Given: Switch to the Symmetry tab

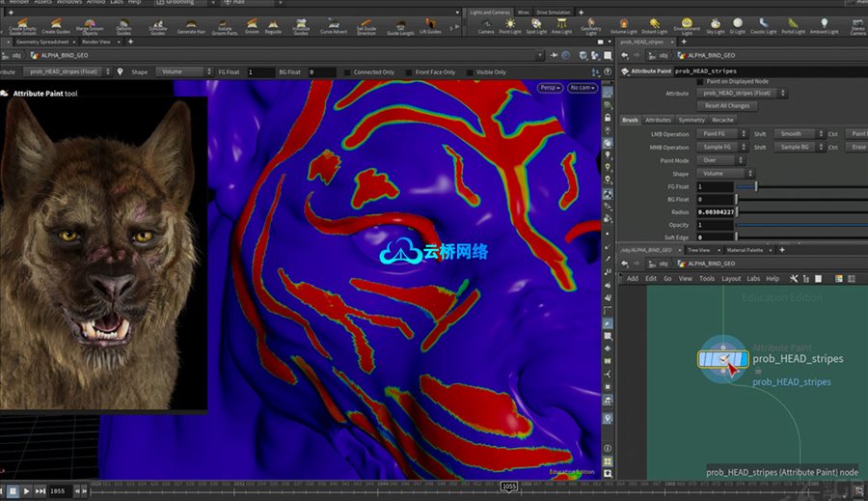Looking at the screenshot, I should 691,120.
